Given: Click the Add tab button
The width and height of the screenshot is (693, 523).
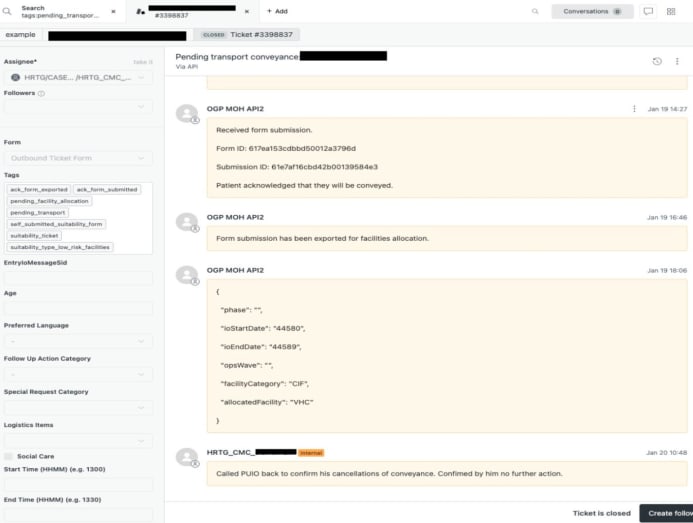Looking at the screenshot, I should click(276, 11).
